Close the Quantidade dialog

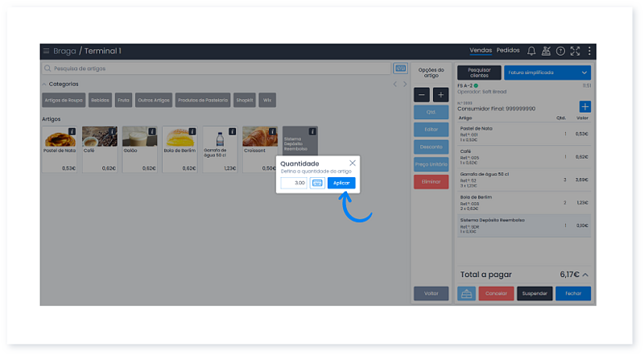(x=353, y=163)
